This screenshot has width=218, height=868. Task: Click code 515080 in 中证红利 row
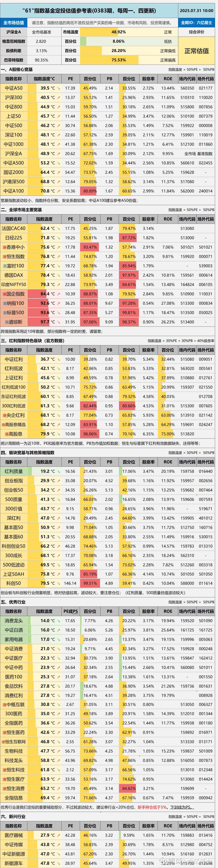point(187,360)
